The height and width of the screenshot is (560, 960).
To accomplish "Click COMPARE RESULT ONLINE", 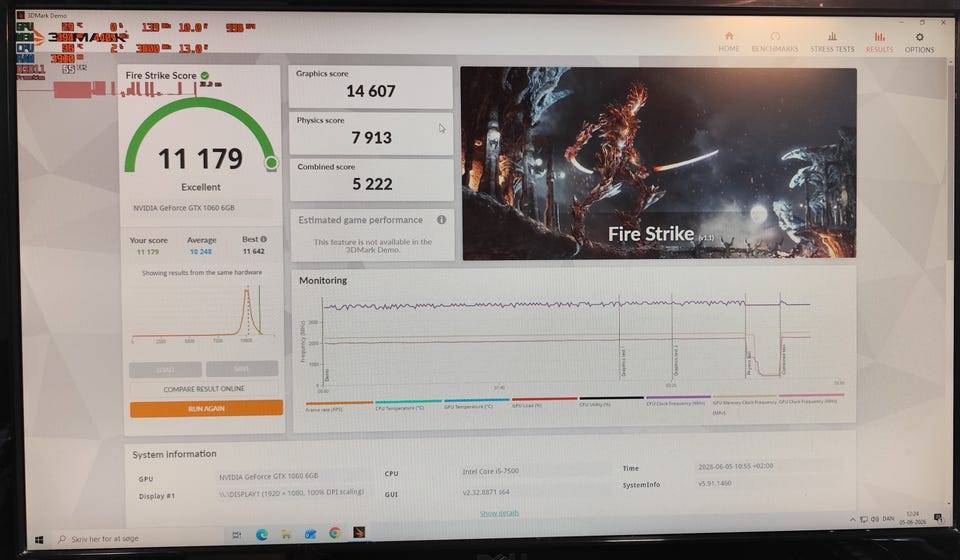I will 204,389.
